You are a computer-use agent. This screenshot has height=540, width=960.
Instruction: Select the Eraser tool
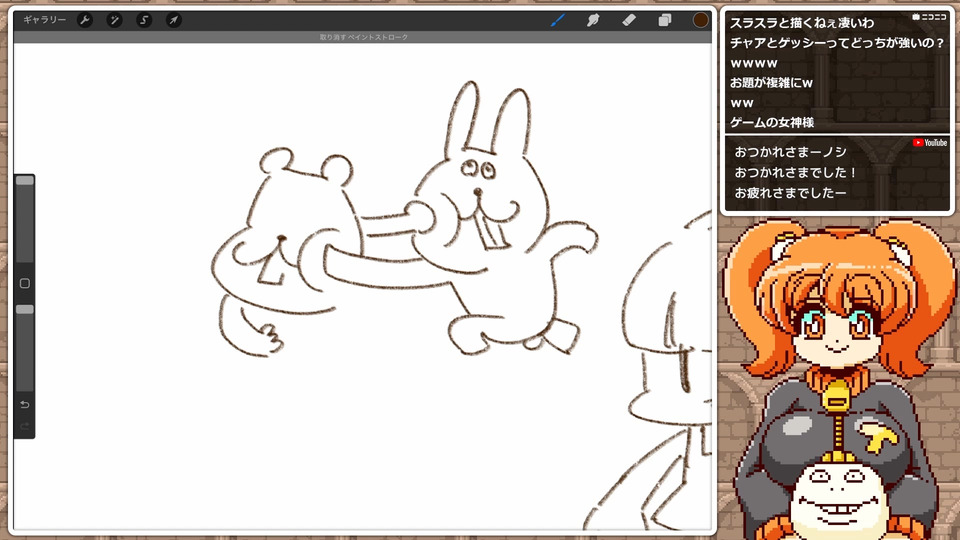[629, 20]
